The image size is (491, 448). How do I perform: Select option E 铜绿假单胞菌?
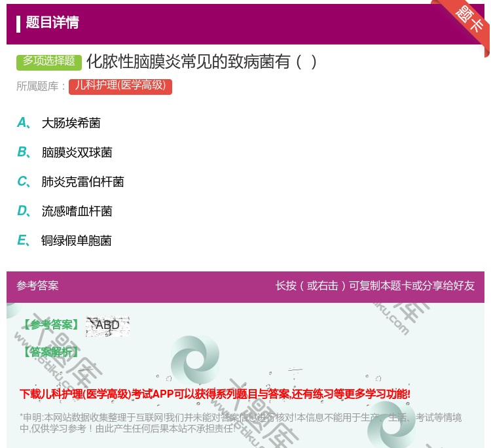point(64,241)
